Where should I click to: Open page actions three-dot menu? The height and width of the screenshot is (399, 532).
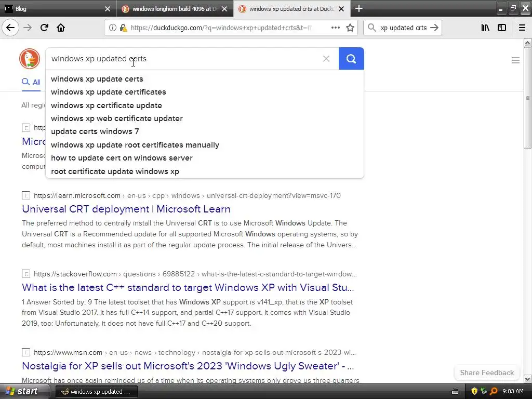(335, 28)
